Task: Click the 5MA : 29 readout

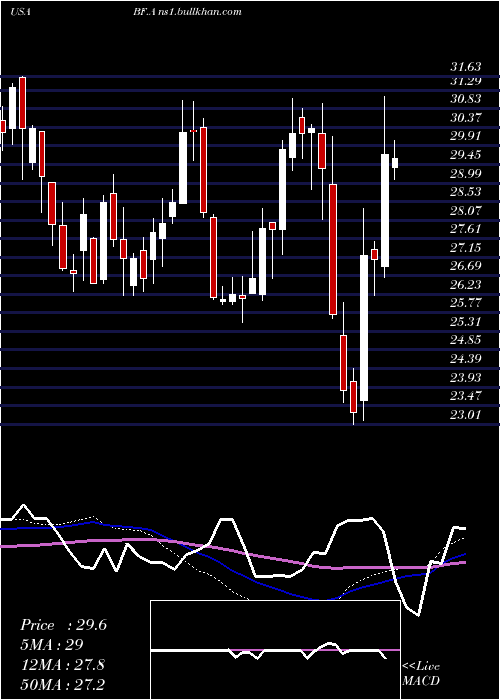Action: (52, 645)
